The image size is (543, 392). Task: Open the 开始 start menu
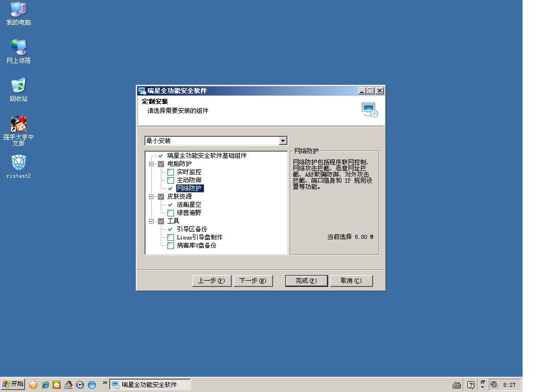(13, 384)
